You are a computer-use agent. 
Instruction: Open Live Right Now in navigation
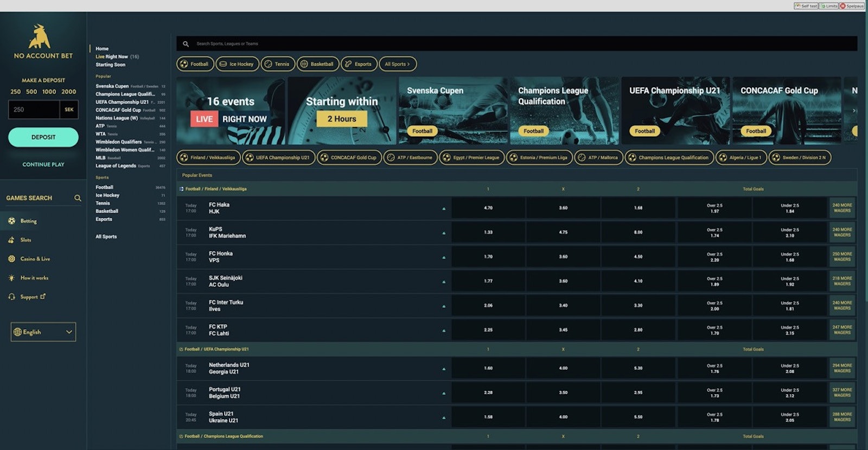(112, 56)
